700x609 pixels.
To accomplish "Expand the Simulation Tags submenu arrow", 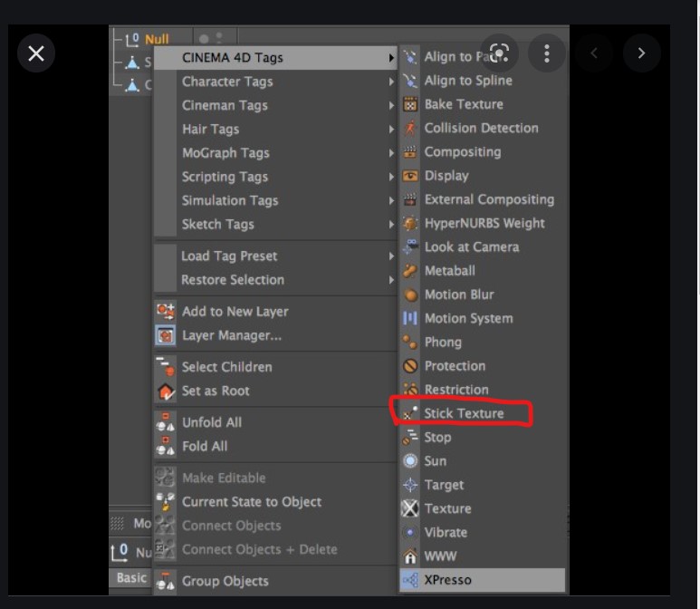I will coord(391,200).
